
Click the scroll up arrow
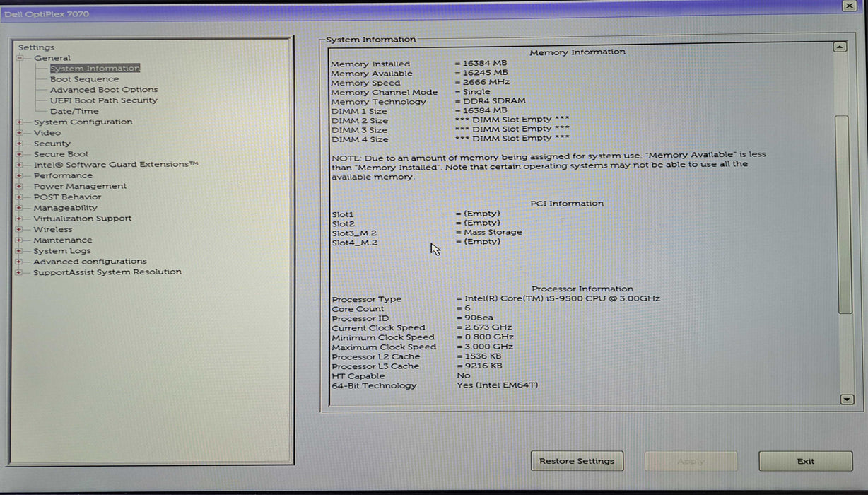pos(840,47)
